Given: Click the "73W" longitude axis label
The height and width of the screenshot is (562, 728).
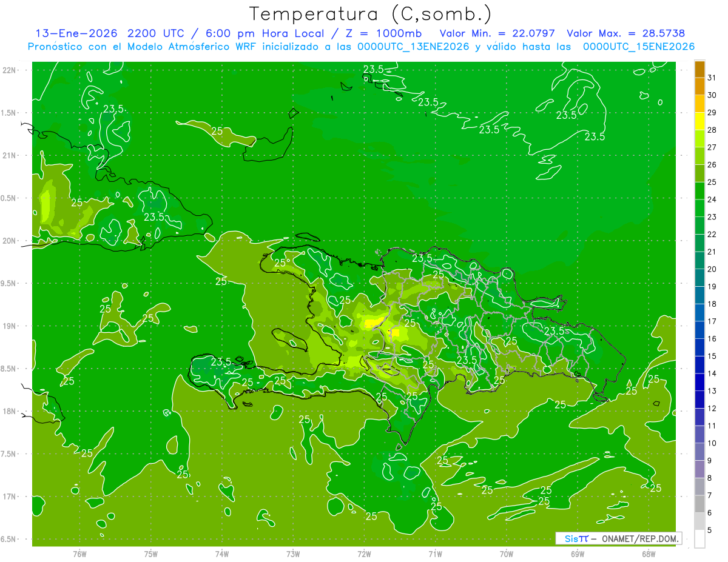Looking at the screenshot, I should [x=293, y=554].
